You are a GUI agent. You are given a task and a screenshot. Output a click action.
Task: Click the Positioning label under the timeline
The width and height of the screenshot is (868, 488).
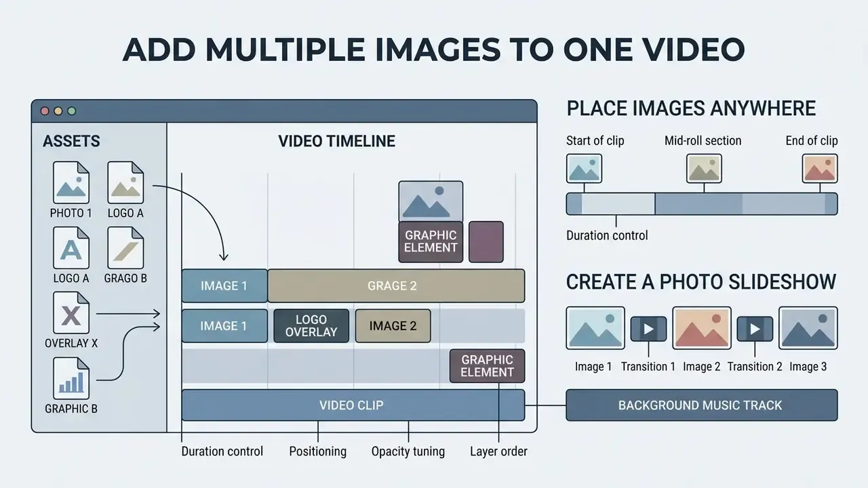click(x=318, y=451)
